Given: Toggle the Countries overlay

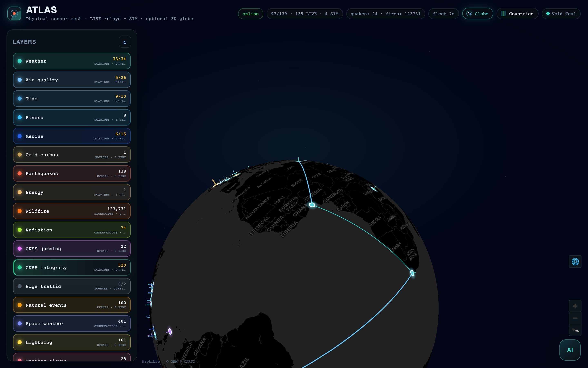Looking at the screenshot, I should click(x=517, y=14).
